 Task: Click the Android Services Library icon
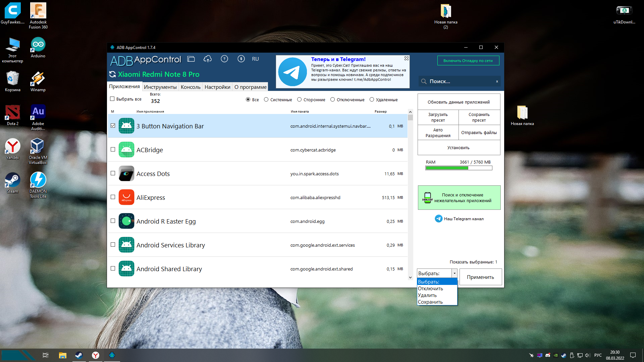click(x=126, y=245)
